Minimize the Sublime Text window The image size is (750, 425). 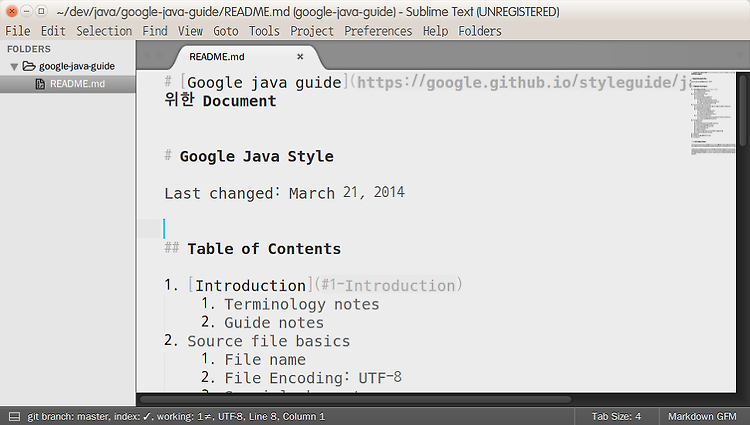tap(27, 11)
